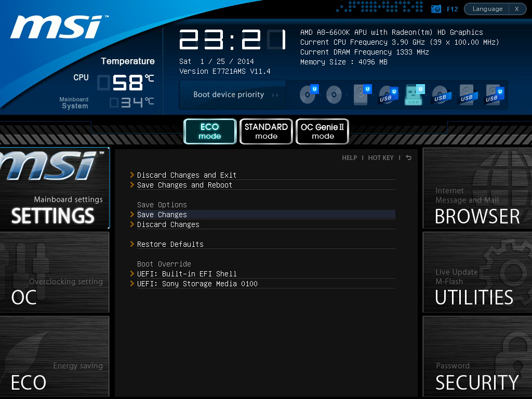Go back using the return arrow icon
Screen dimensions: 532x399
point(408,158)
